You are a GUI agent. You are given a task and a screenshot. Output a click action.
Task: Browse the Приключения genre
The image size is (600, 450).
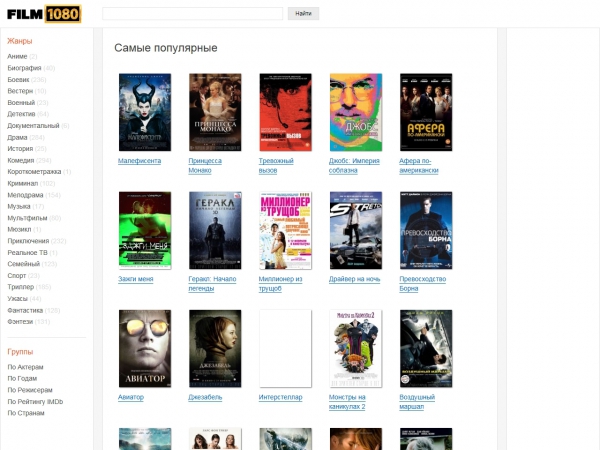[x=28, y=241]
